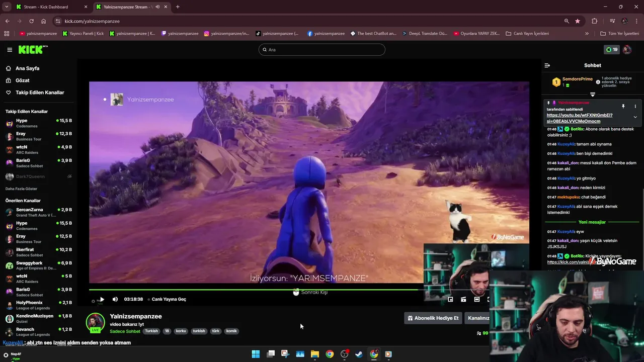Reload the browser page

pos(31,21)
